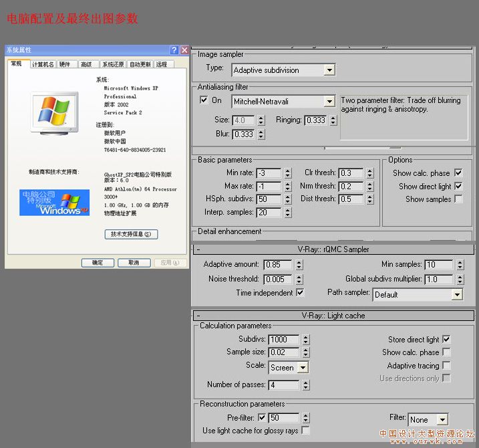
Task: Expand the Path sampler dropdown
Action: click(x=457, y=294)
